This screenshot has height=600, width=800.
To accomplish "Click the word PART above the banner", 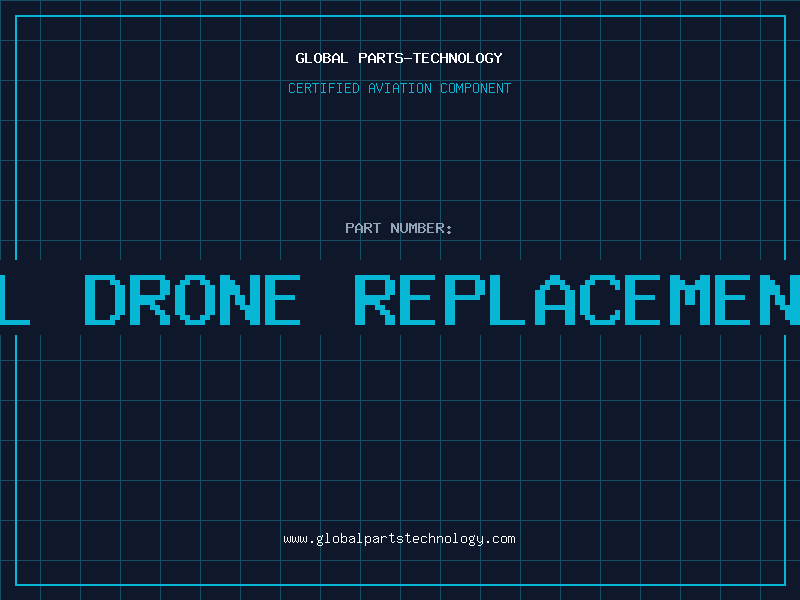I will point(363,228).
